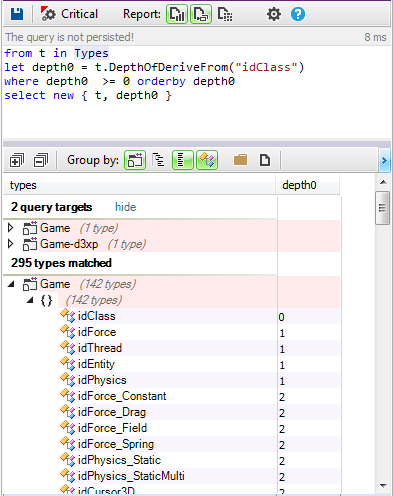Open query options gear icon
393x496 pixels.
pyautogui.click(x=274, y=14)
